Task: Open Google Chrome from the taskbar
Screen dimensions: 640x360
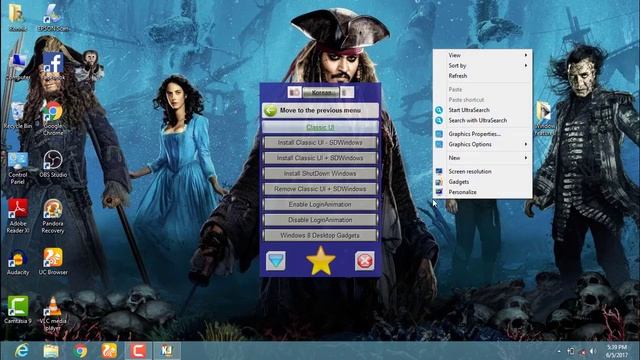Action: coord(80,351)
